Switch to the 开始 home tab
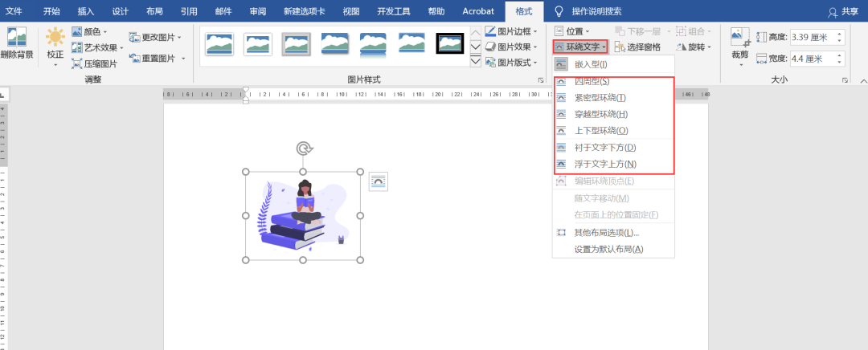The height and width of the screenshot is (350, 868). pos(51,11)
